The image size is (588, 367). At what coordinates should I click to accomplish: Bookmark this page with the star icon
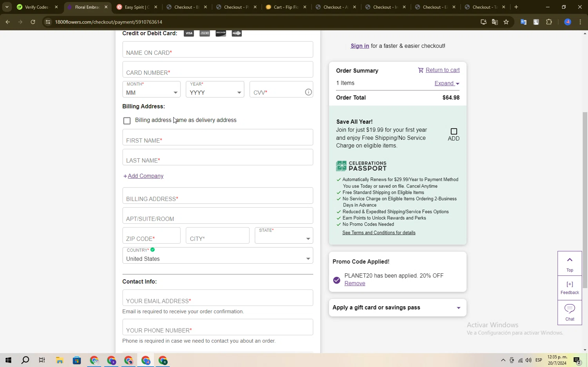pos(506,22)
